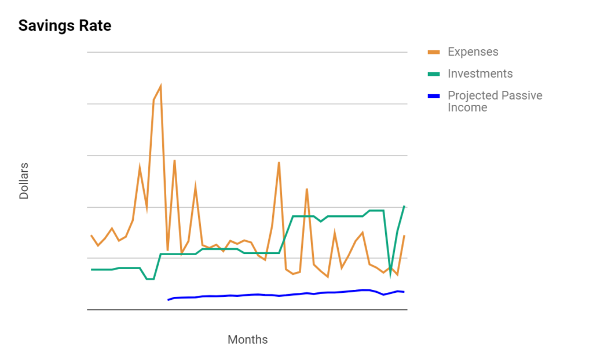Click the tallest orange Expenses peak

[161, 87]
